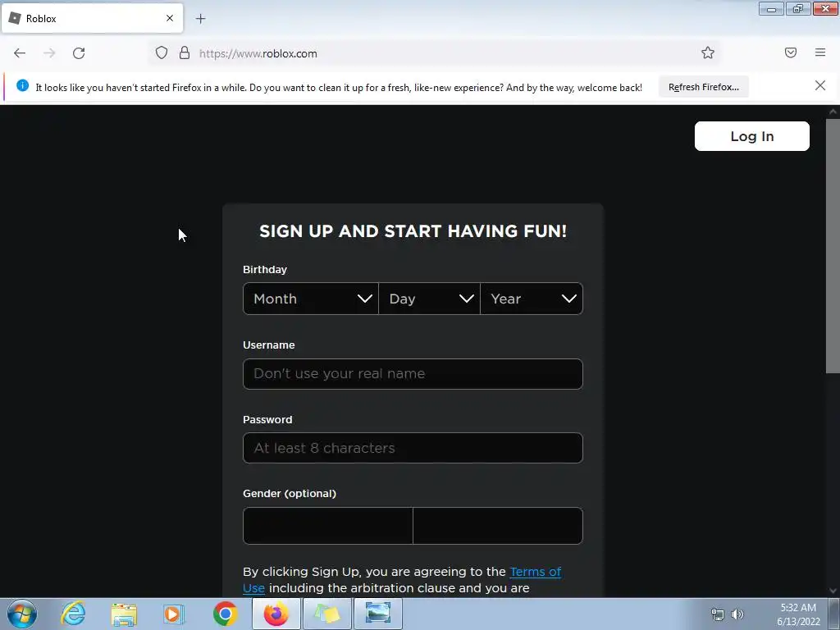
Task: Open Windows Explorer from the taskbar
Action: 124,614
